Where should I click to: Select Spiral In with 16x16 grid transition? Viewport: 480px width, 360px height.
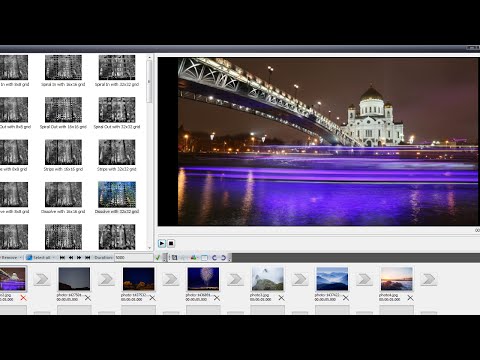pos(63,71)
